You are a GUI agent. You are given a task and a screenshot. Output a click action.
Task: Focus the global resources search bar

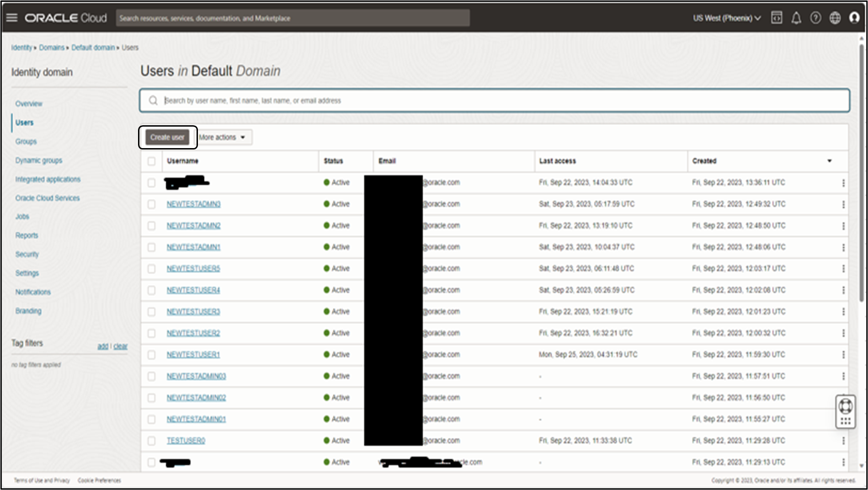coord(293,18)
